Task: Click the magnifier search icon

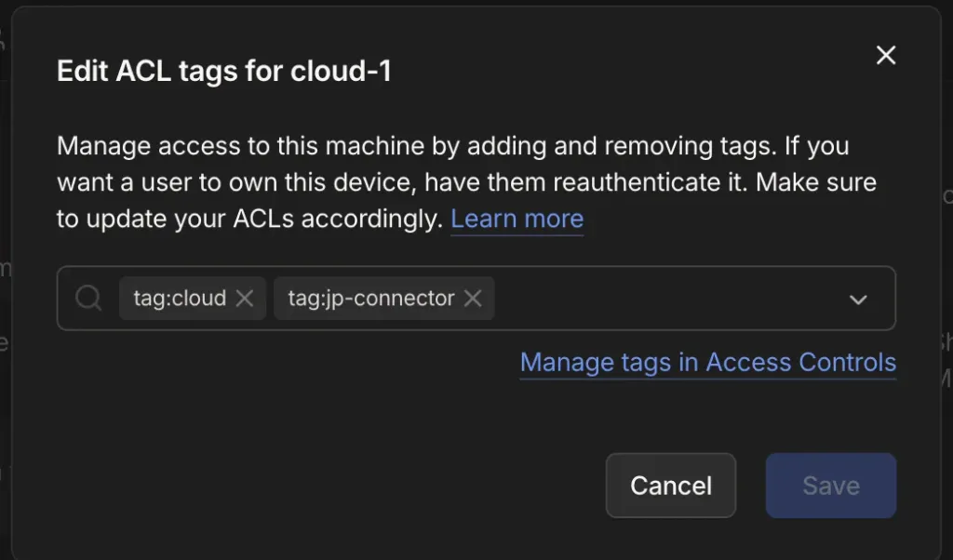Action: (88, 299)
